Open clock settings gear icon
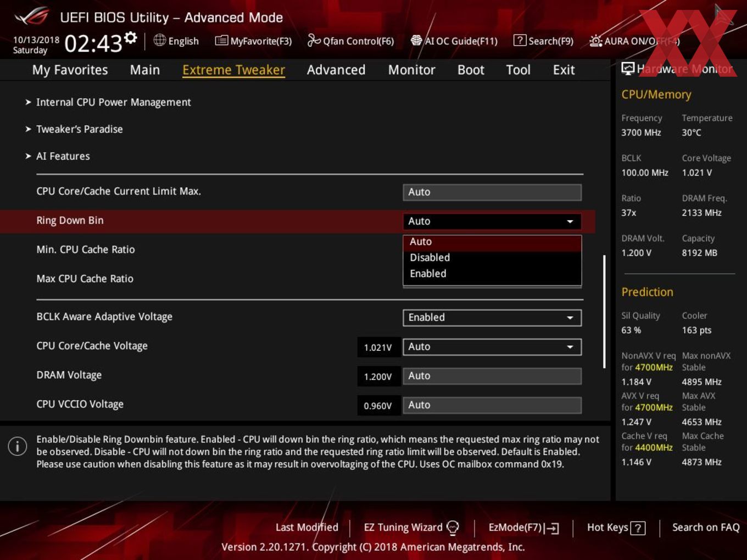This screenshot has height=560, width=747. click(131, 37)
